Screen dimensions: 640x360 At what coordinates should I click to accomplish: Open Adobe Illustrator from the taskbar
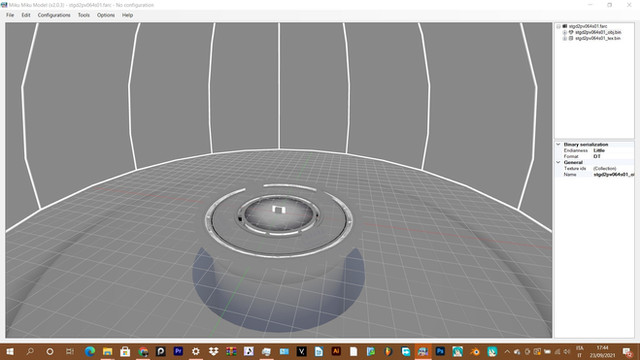coord(336,351)
